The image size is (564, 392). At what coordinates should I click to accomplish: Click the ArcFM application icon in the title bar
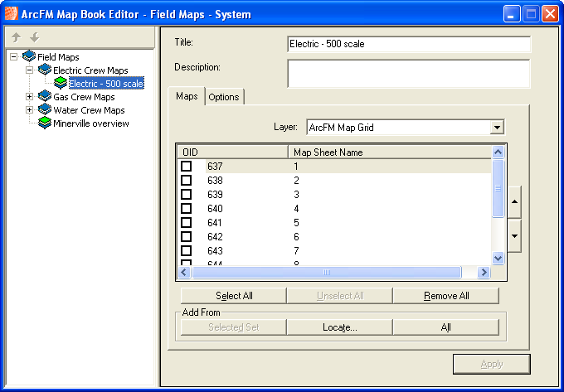pos(11,13)
